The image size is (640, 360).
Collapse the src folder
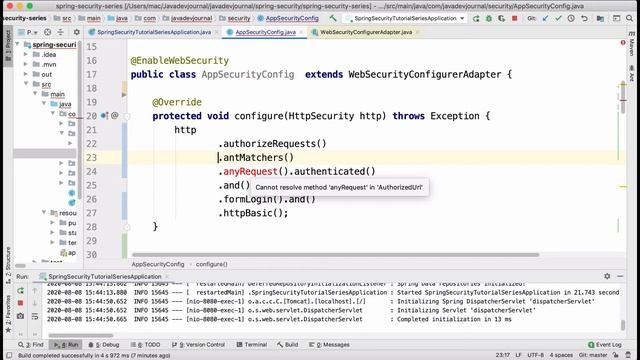[26, 84]
